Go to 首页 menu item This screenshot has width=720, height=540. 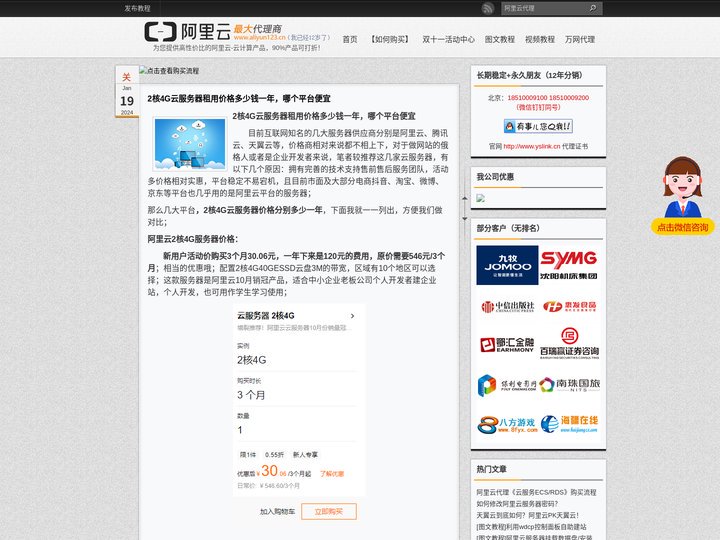click(350, 39)
